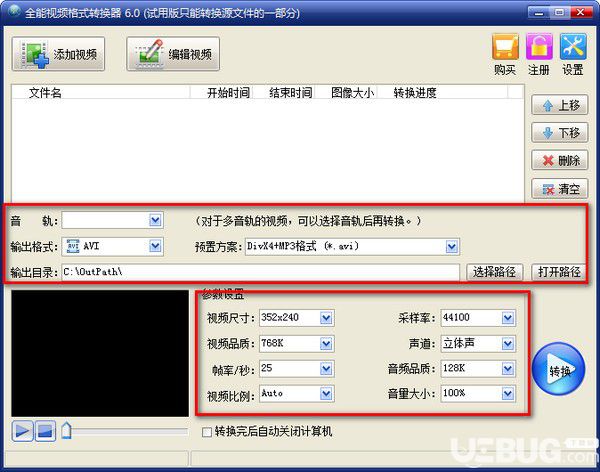Click the 添加视频 (add video) button
This screenshot has width=600, height=472.
[x=58, y=54]
